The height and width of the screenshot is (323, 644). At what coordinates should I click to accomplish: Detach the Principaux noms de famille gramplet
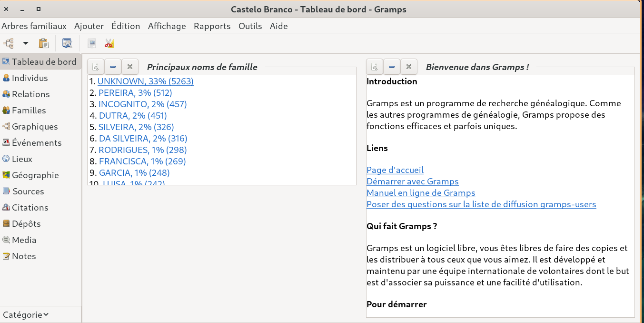96,67
